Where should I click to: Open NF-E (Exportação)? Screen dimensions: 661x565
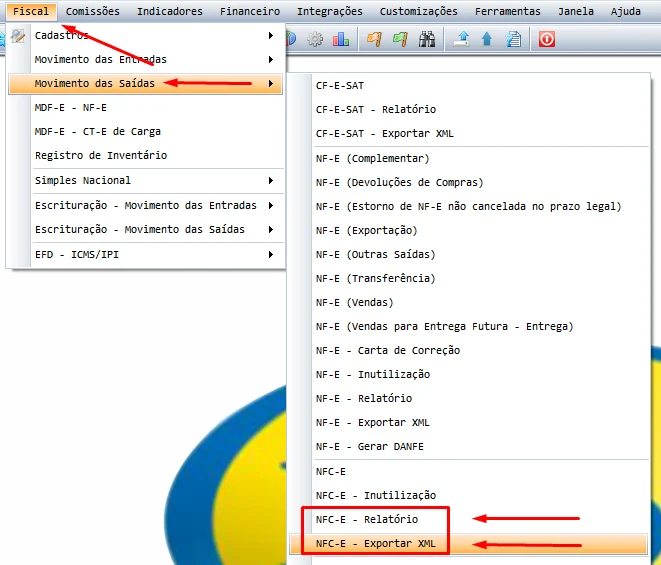click(x=469, y=231)
